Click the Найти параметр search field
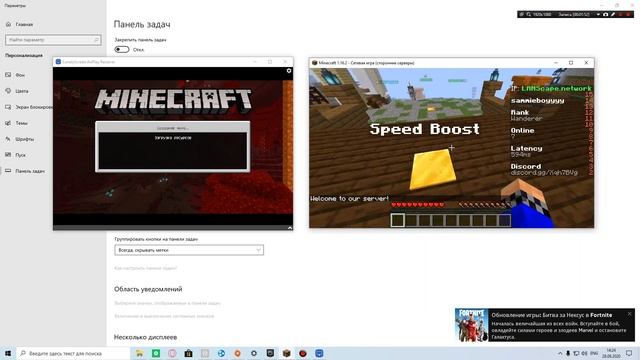The image size is (640, 360). pyautogui.click(x=53, y=40)
